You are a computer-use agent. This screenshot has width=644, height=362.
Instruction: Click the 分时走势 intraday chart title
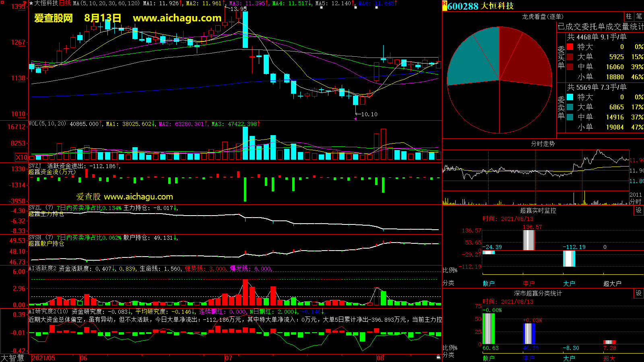click(x=543, y=144)
